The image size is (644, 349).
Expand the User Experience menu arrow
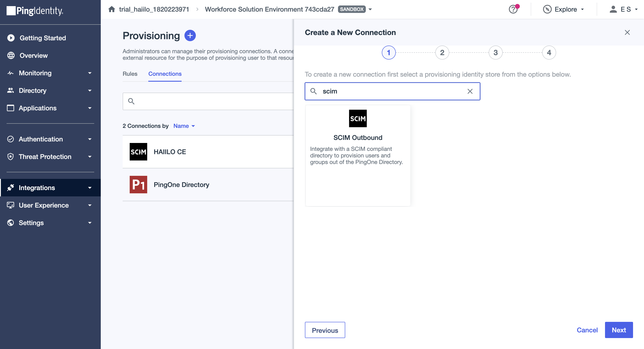(90, 205)
